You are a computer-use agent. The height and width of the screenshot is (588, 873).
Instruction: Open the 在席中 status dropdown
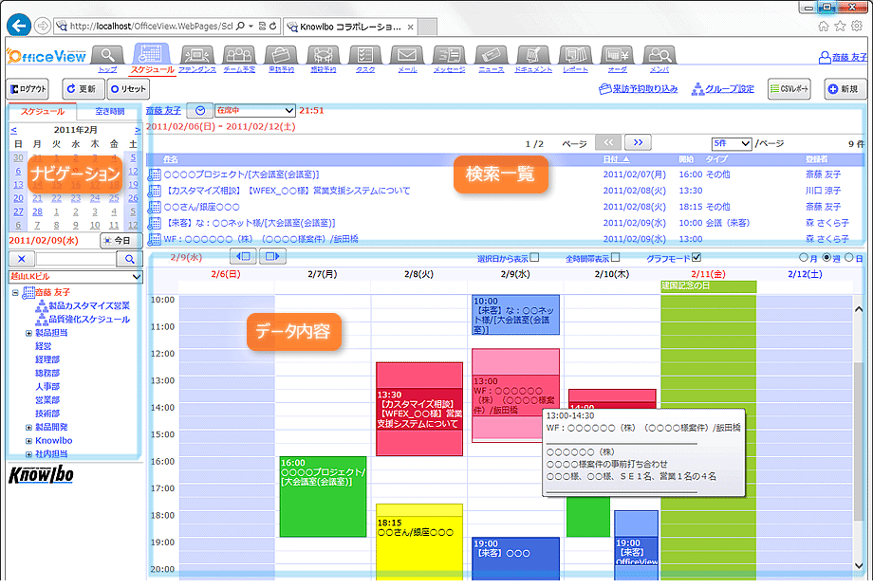pyautogui.click(x=254, y=111)
